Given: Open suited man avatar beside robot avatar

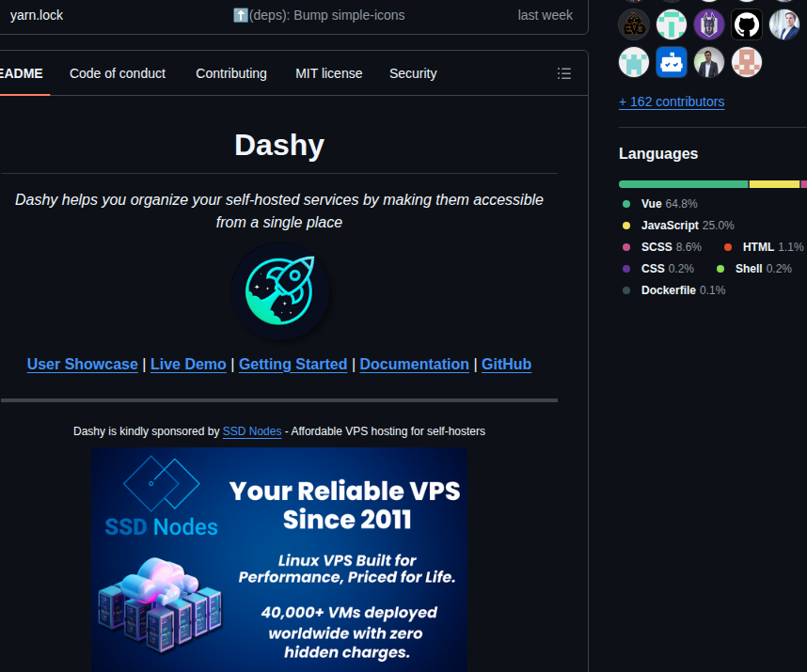Looking at the screenshot, I should (x=708, y=62).
